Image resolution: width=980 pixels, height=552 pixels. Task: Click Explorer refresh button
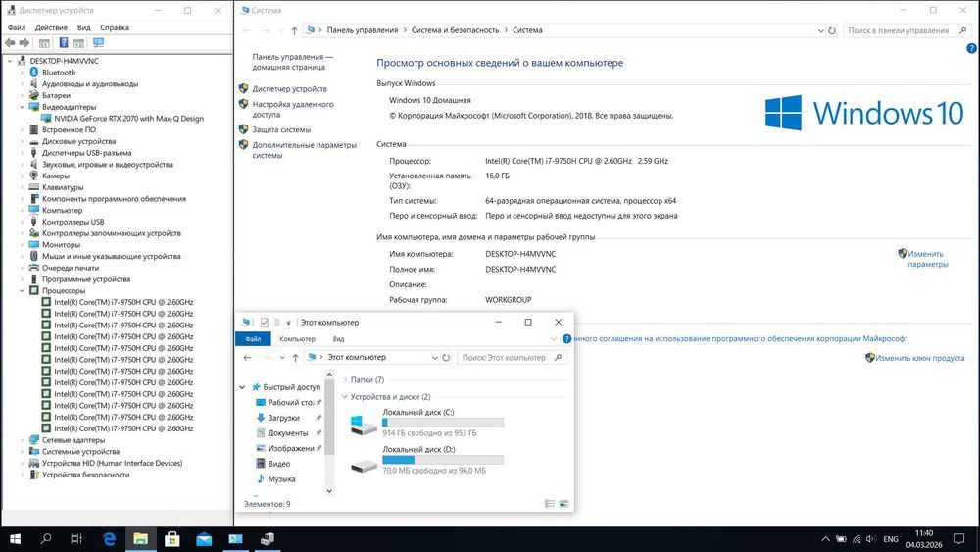446,358
